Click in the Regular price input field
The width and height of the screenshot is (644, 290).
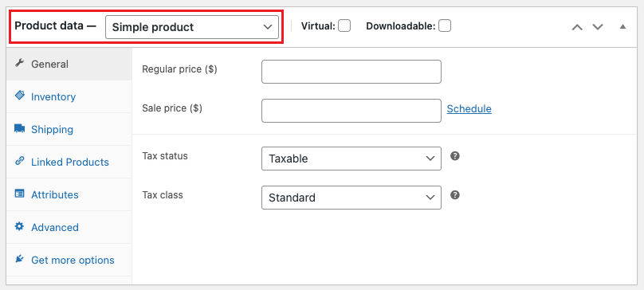pyautogui.click(x=351, y=72)
